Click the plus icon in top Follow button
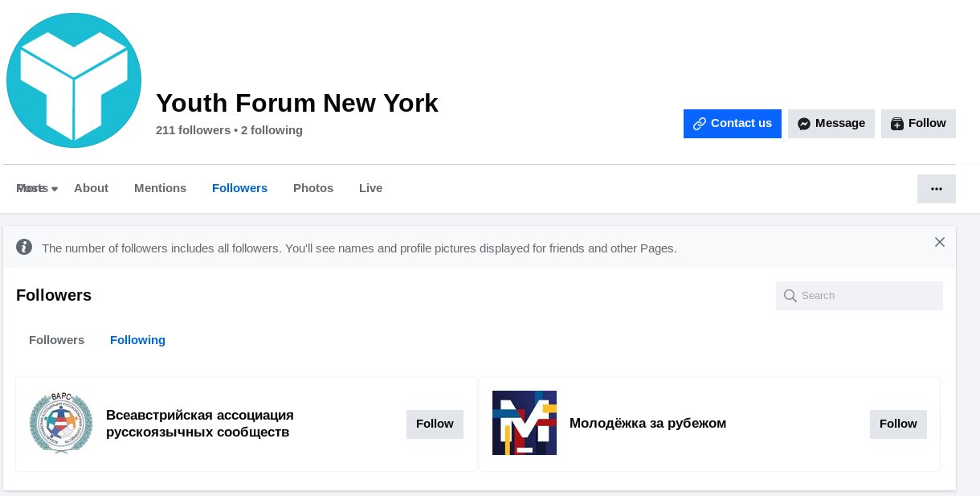This screenshot has width=980, height=496. click(x=897, y=124)
